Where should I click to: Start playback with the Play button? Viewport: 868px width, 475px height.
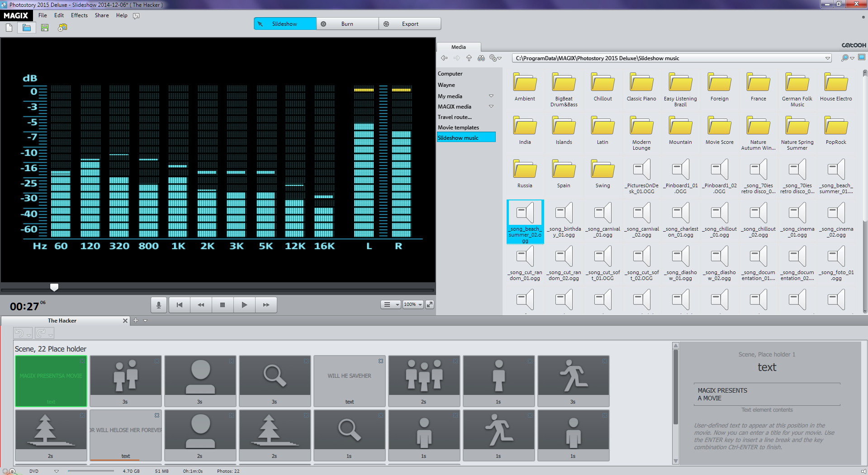(x=244, y=305)
